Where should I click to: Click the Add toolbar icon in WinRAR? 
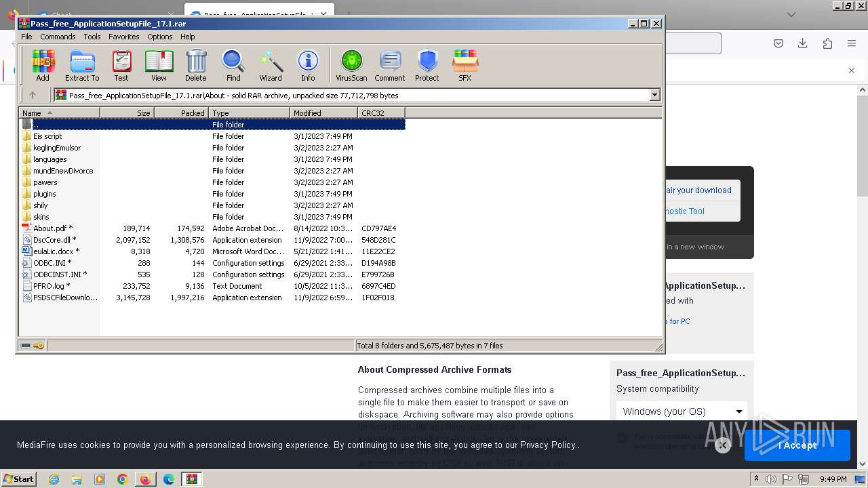tap(43, 66)
